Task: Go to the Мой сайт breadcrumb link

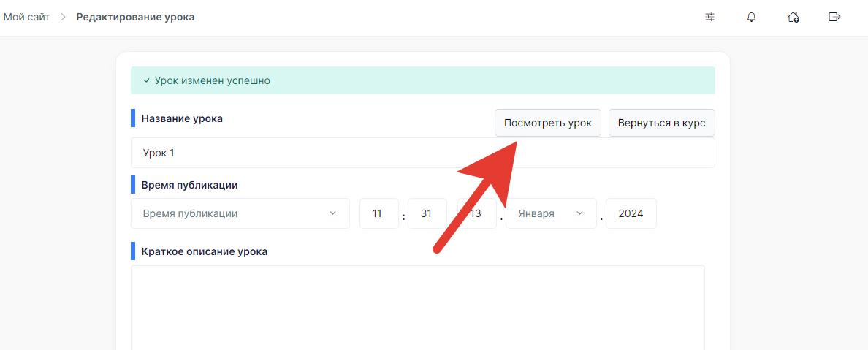Action: (26, 17)
